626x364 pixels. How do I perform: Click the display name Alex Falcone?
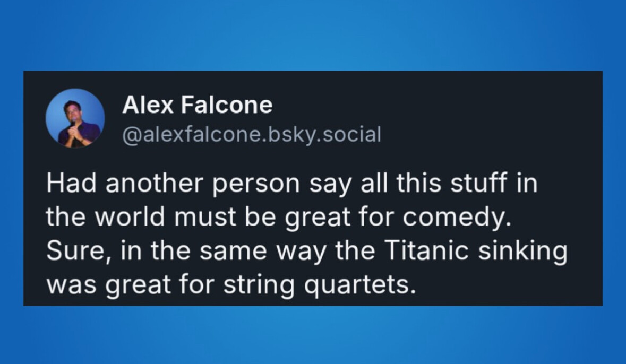[x=197, y=105]
